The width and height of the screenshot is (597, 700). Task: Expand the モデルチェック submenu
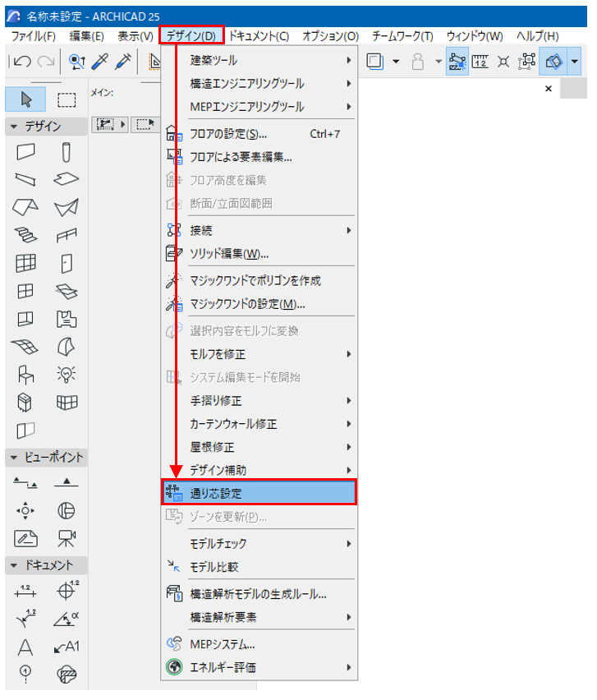[x=259, y=544]
